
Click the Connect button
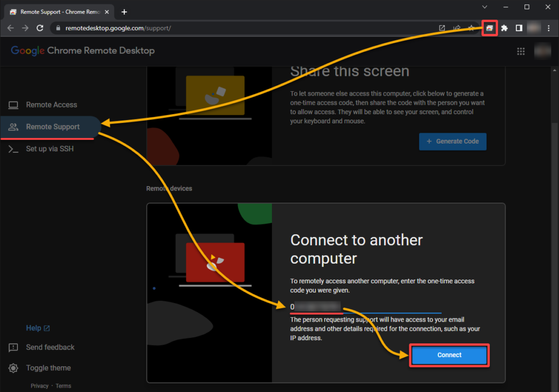coord(449,355)
